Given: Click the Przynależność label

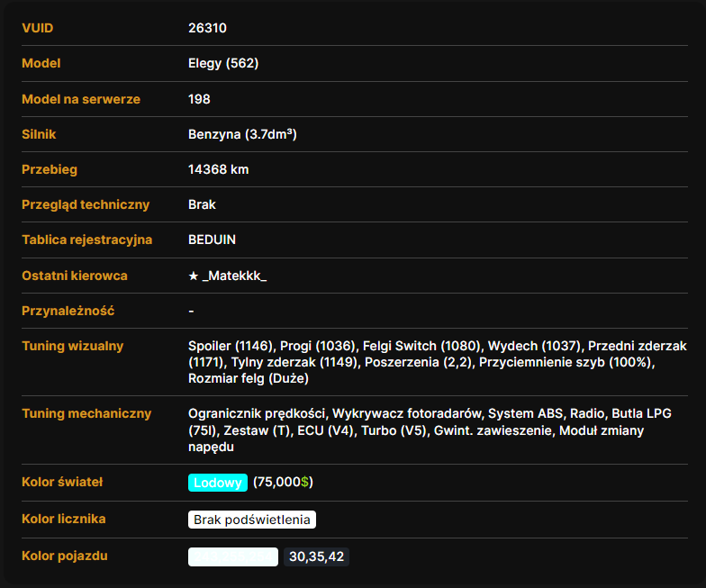Looking at the screenshot, I should (x=68, y=311).
